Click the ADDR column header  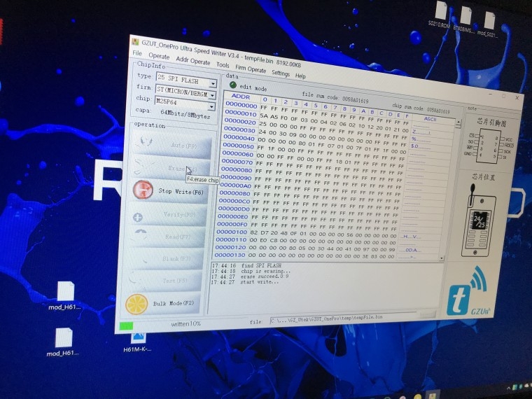241,97
